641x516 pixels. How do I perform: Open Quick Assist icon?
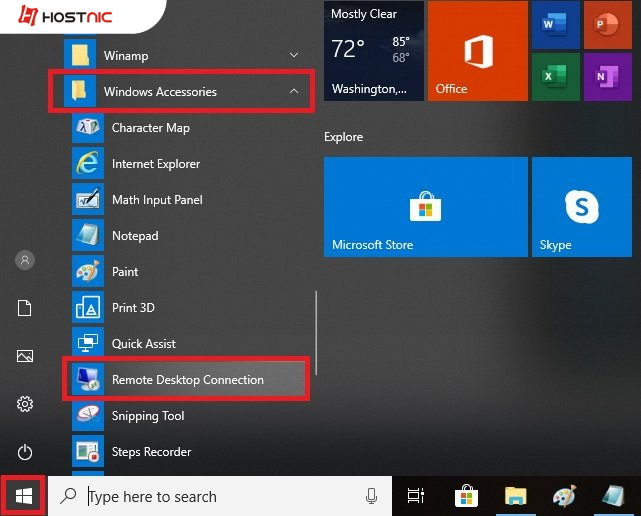[x=88, y=343]
